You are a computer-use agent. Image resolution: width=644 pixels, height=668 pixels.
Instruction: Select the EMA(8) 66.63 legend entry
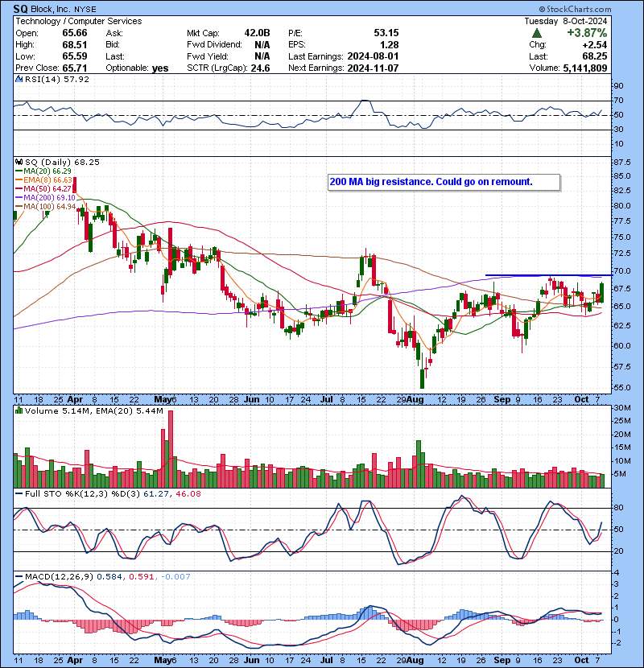coord(43,179)
